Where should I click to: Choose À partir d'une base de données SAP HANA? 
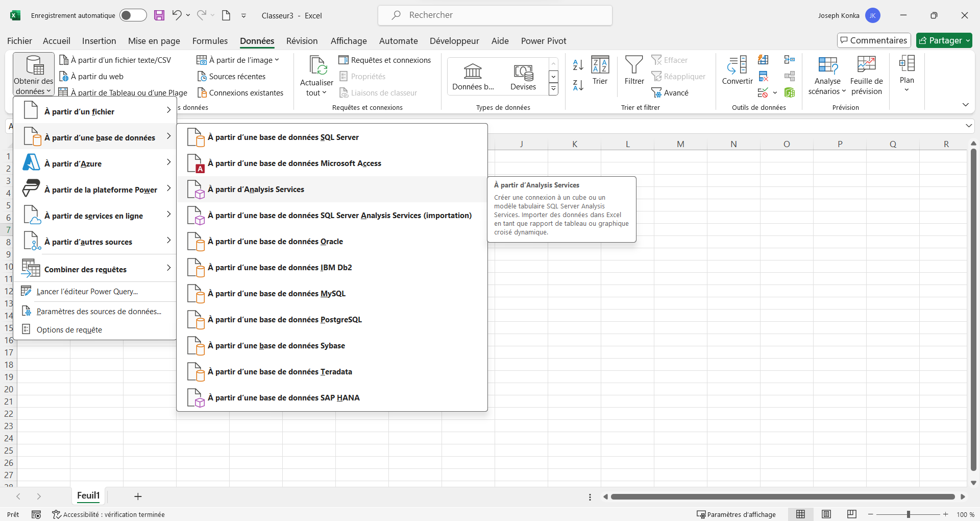[x=332, y=398]
